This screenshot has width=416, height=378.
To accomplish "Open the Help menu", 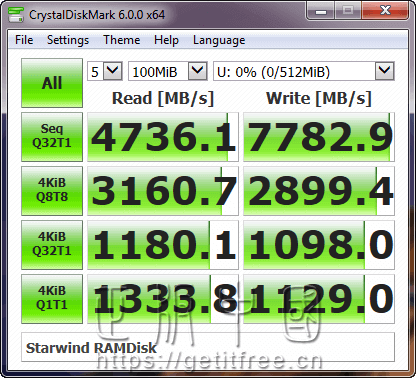I will pyautogui.click(x=166, y=40).
